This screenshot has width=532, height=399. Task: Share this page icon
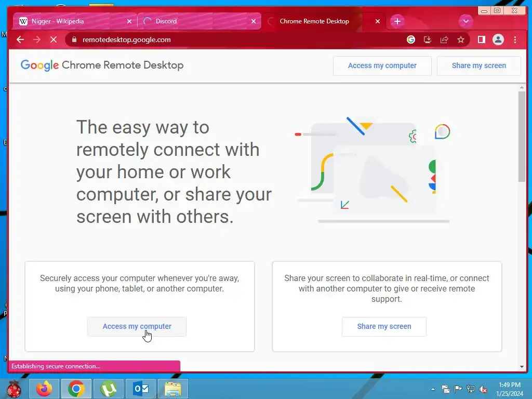point(444,39)
